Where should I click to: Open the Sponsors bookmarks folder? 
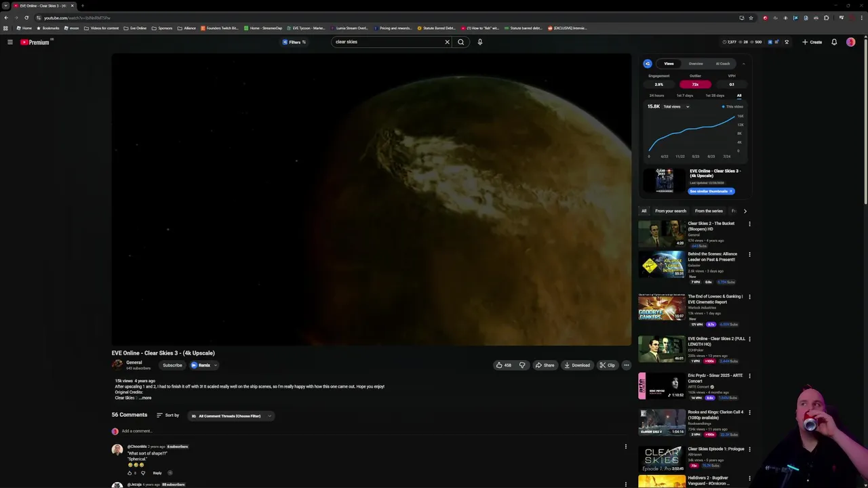pyautogui.click(x=162, y=28)
